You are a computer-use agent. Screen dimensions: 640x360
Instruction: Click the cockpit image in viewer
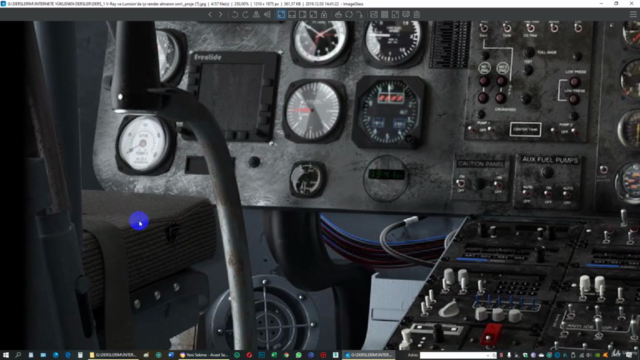[x=320, y=185]
